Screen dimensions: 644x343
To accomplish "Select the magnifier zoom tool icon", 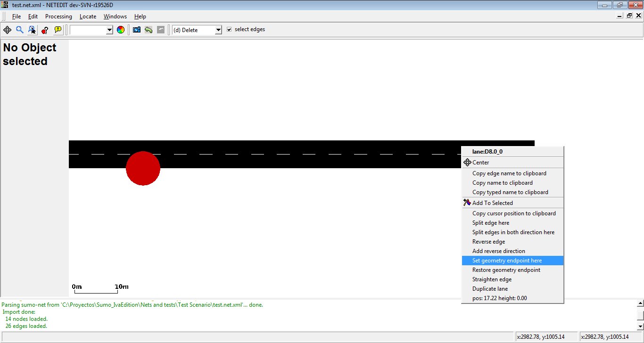I will tap(20, 30).
